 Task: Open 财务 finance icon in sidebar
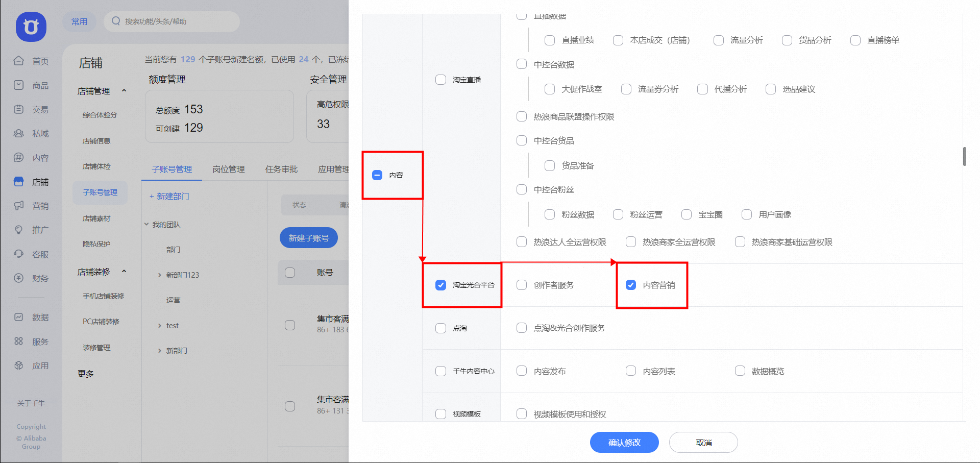click(19, 278)
